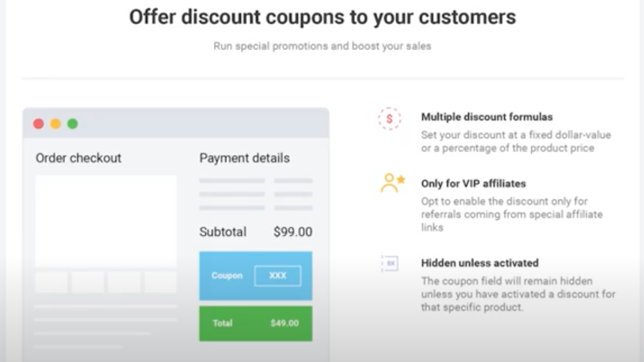Click the main 'Offer discount coupons' title
Screen dimensions: 644x362
click(322, 17)
